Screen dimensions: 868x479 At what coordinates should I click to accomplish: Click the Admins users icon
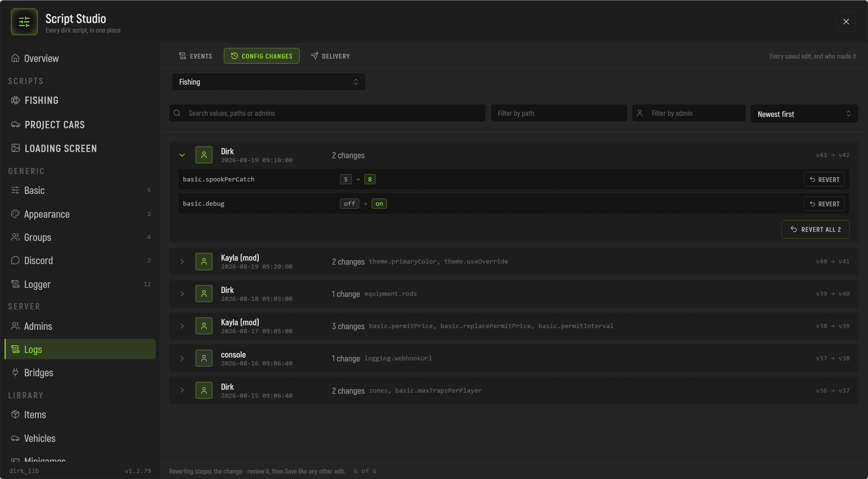(x=15, y=326)
